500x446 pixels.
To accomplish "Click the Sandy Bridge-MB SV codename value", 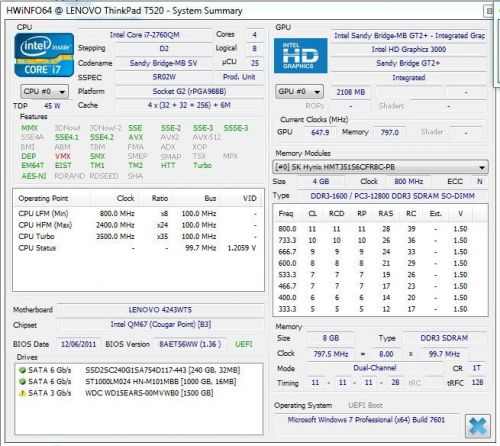I will (164, 63).
